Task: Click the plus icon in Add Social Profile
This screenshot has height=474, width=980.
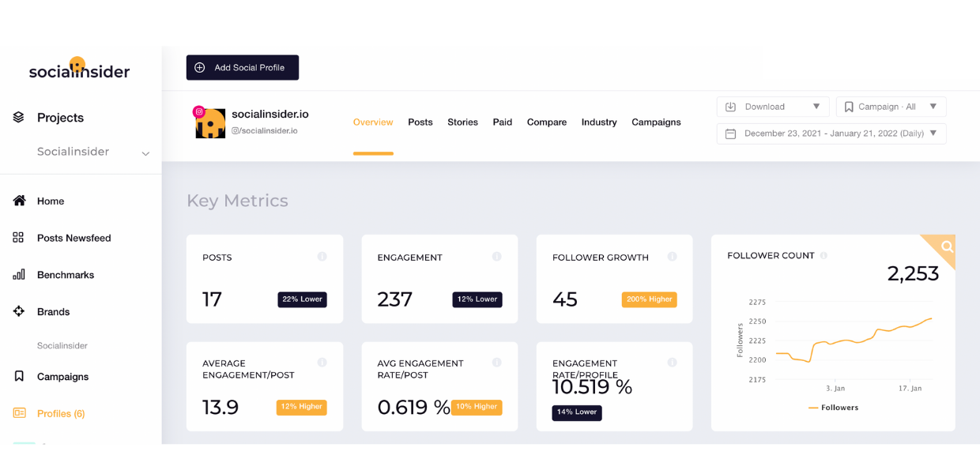Action: [200, 68]
